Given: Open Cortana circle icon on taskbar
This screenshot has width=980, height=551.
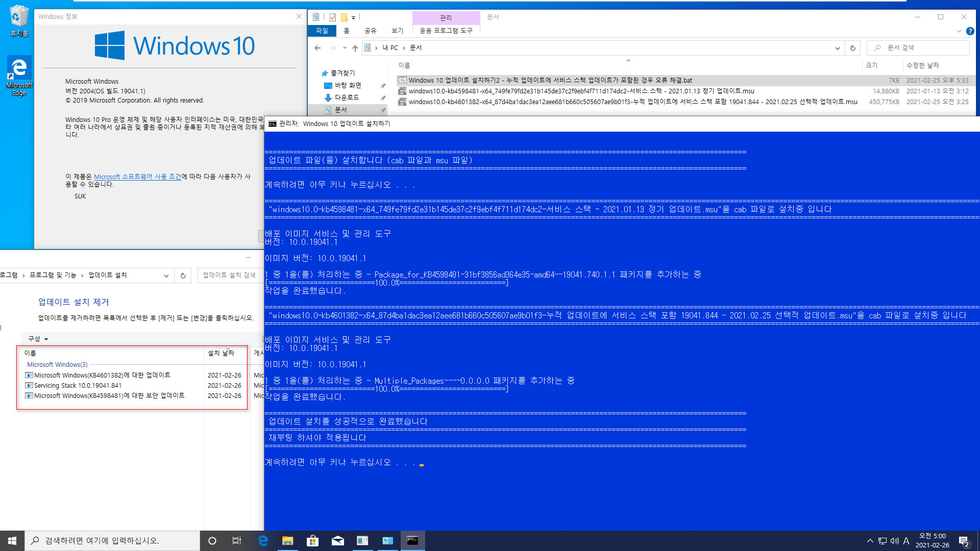Looking at the screenshot, I should [x=212, y=541].
